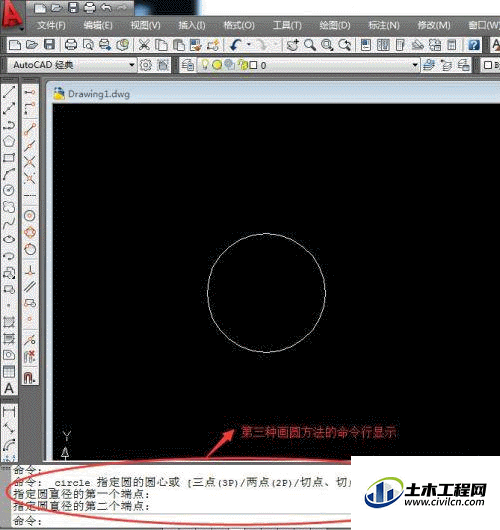500x530 pixels.
Task: Choose Snap to Midpoint
Action: click(30, 145)
